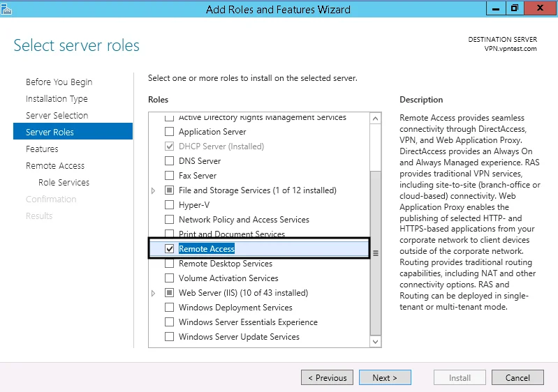This screenshot has width=558, height=392.
Task: Select Server Roles step in sidebar
Action: pyautogui.click(x=73, y=132)
